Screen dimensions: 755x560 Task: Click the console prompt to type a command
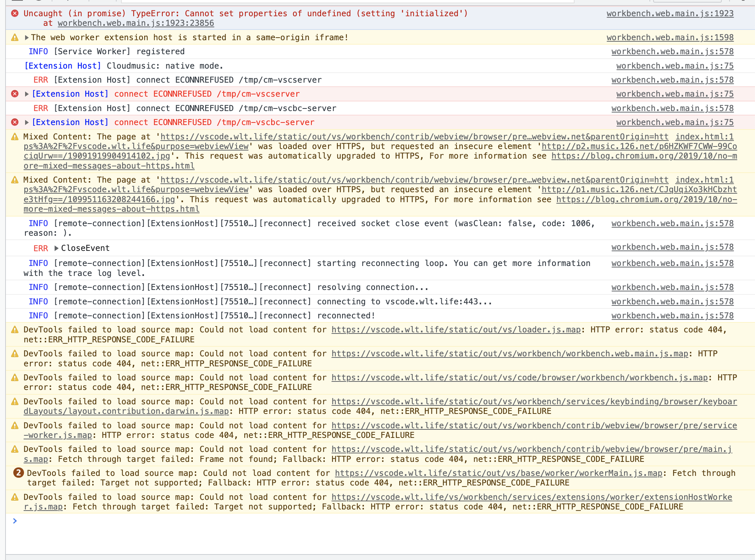tap(148, 521)
